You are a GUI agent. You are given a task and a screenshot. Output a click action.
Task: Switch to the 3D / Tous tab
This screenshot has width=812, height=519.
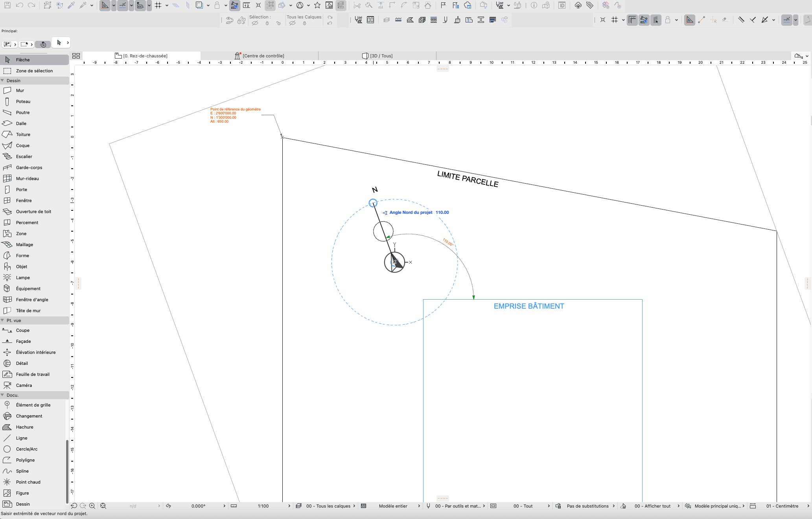tap(377, 56)
